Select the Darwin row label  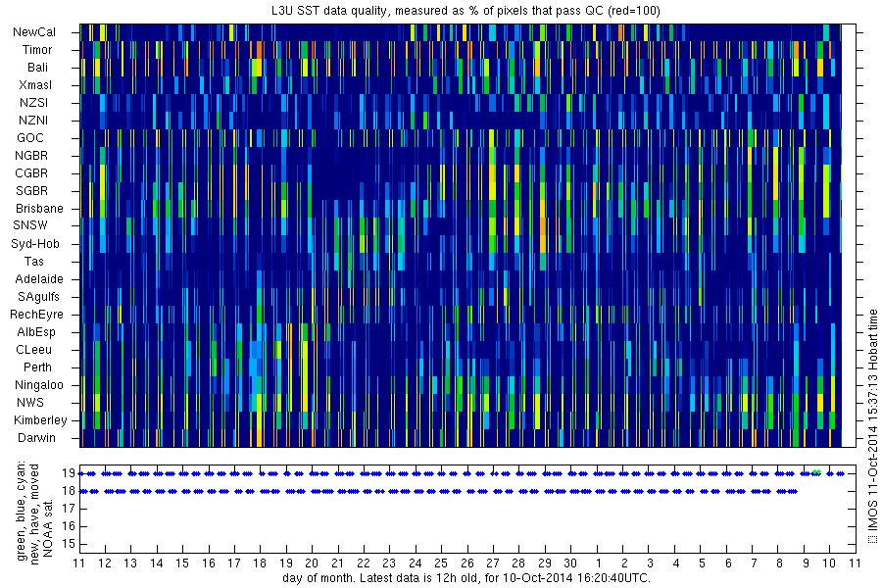coord(36,438)
